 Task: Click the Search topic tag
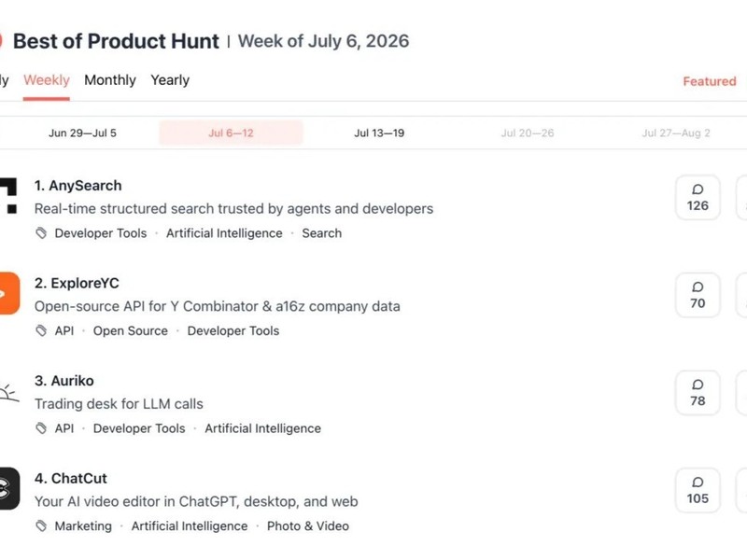[x=321, y=233]
